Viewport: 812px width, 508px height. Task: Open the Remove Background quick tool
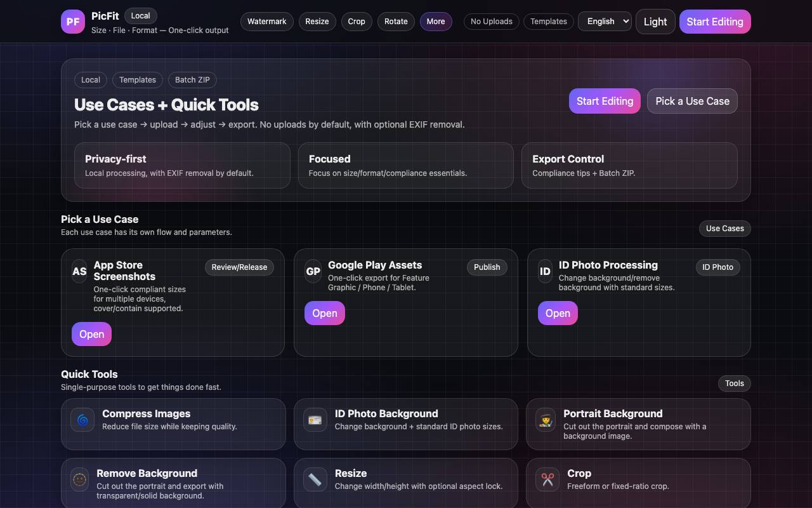pyautogui.click(x=173, y=483)
